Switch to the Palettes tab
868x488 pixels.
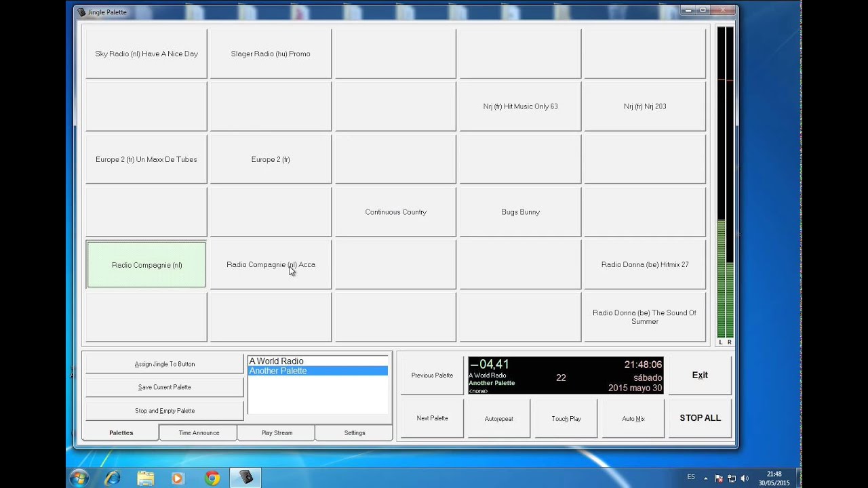point(121,432)
